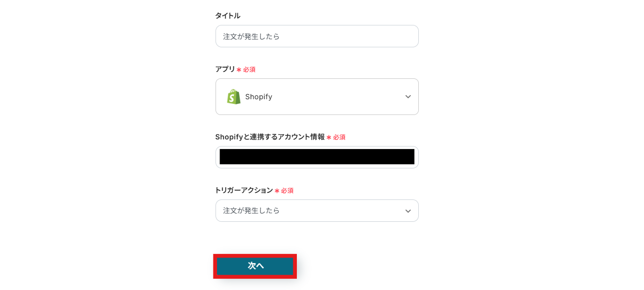Click the タイトル field label
Screen dimensions: 644x290
pyautogui.click(x=228, y=16)
